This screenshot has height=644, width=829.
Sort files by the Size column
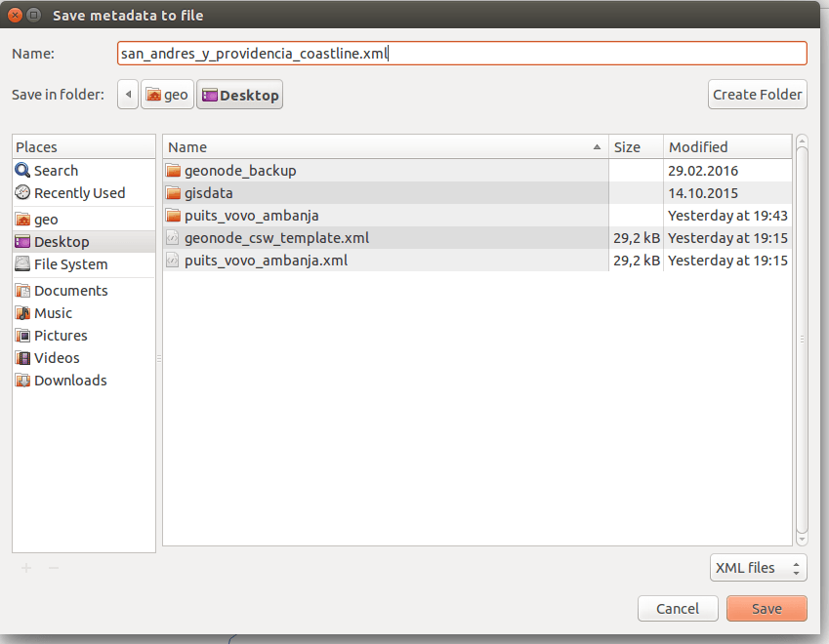[x=636, y=147]
